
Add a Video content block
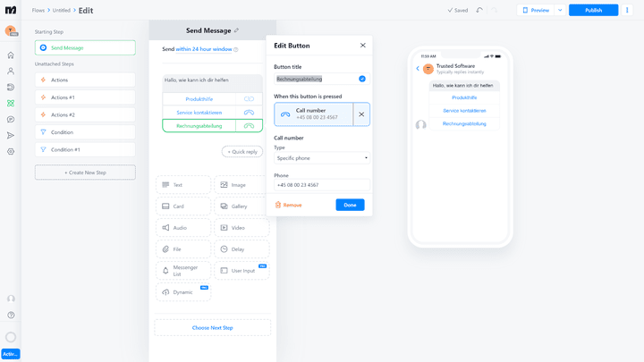pos(241,227)
